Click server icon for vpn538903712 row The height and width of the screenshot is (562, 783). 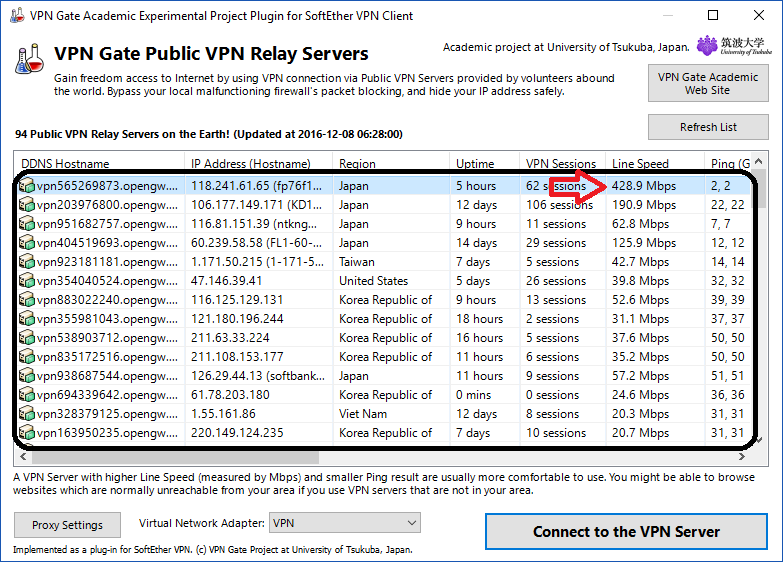click(x=27, y=338)
